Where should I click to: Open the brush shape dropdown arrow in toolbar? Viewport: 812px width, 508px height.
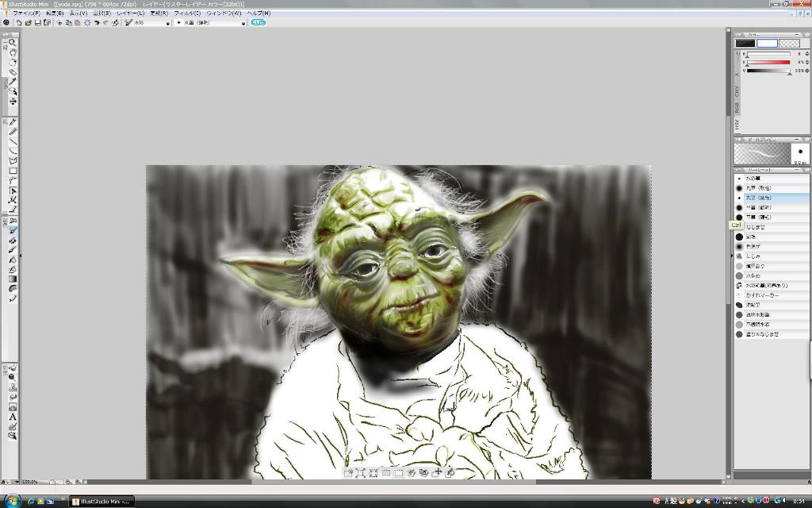[243, 23]
